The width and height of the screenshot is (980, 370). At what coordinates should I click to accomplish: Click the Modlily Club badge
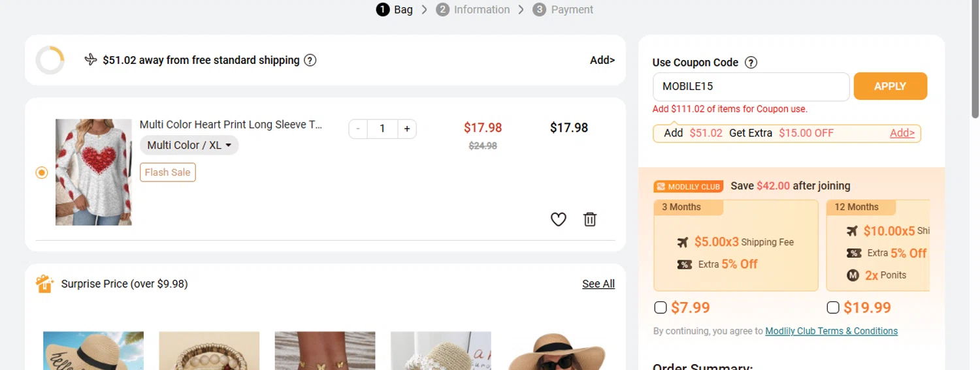coord(688,187)
